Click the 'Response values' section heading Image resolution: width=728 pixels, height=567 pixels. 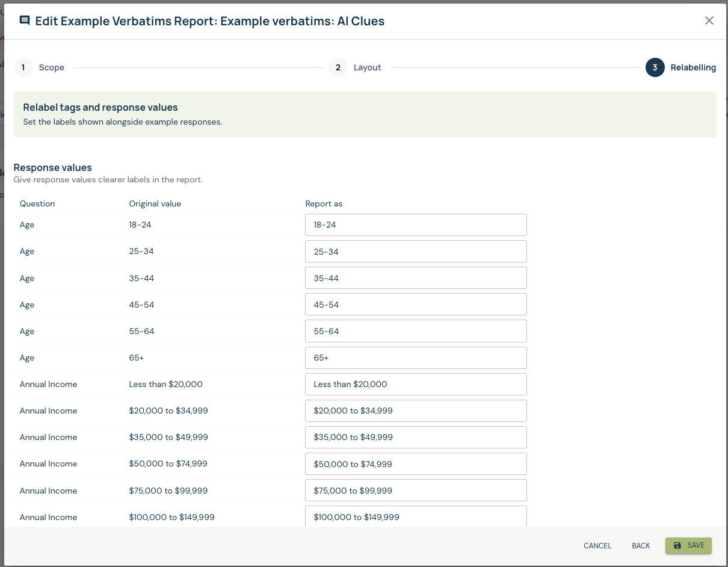[x=53, y=167]
